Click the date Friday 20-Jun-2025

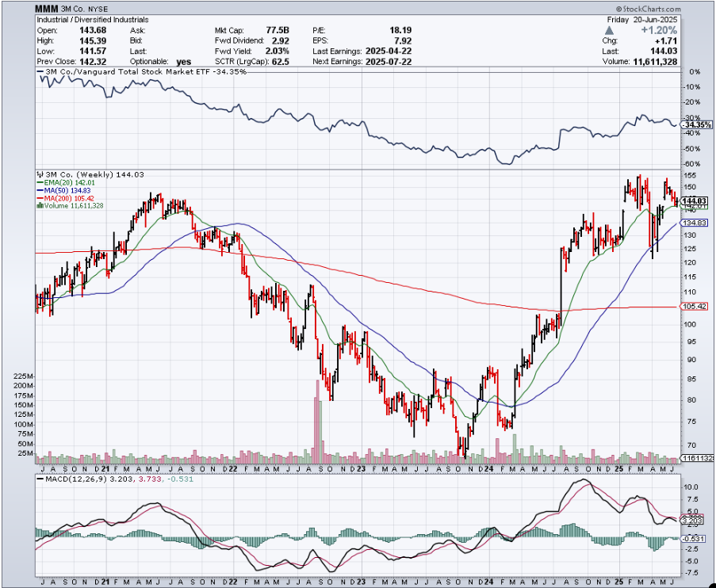click(642, 20)
